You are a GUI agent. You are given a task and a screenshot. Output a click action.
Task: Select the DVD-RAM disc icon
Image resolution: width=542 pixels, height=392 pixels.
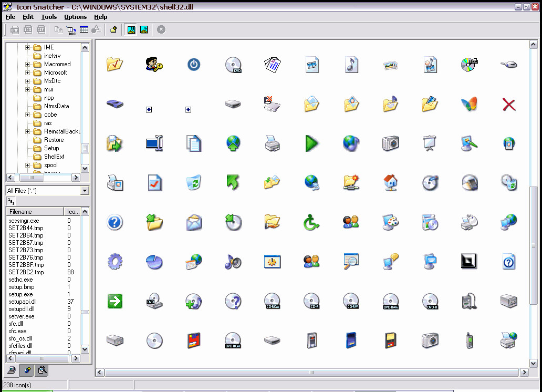[391, 301]
